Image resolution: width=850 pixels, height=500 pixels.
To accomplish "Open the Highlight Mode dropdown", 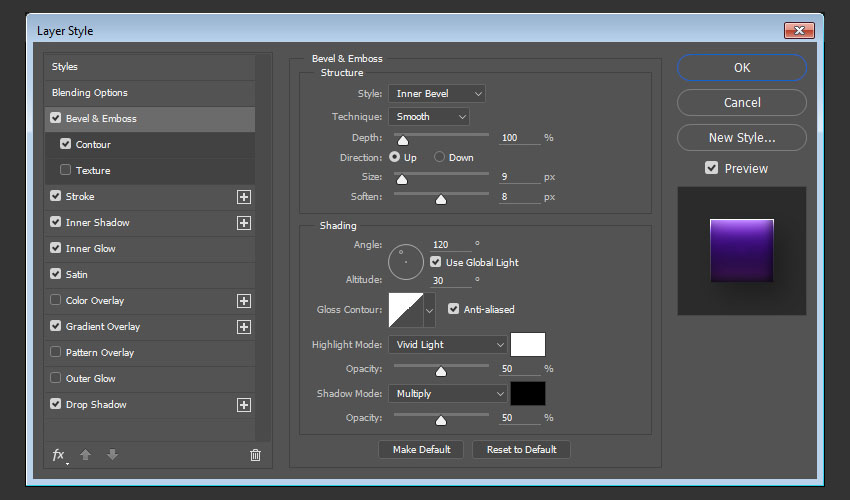I will (447, 345).
